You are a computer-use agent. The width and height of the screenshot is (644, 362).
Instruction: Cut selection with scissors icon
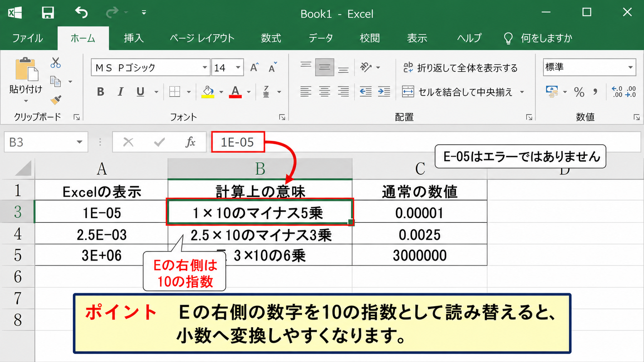coord(55,63)
